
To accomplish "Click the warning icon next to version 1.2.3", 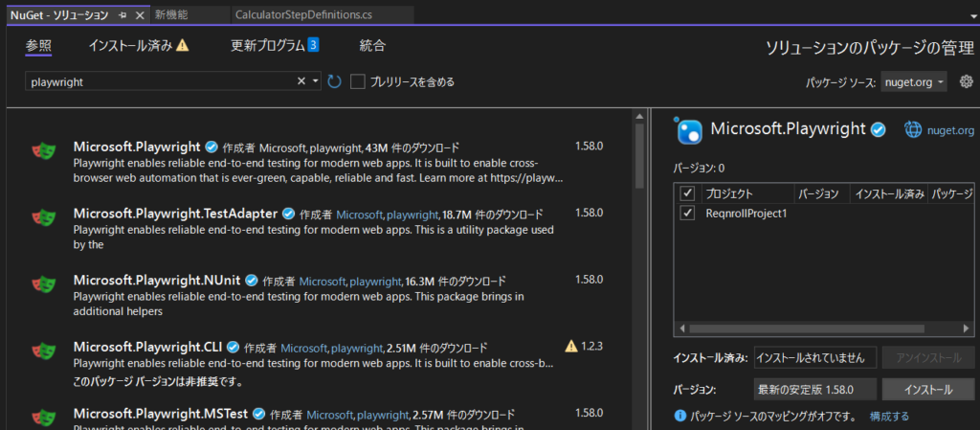I will [x=571, y=346].
